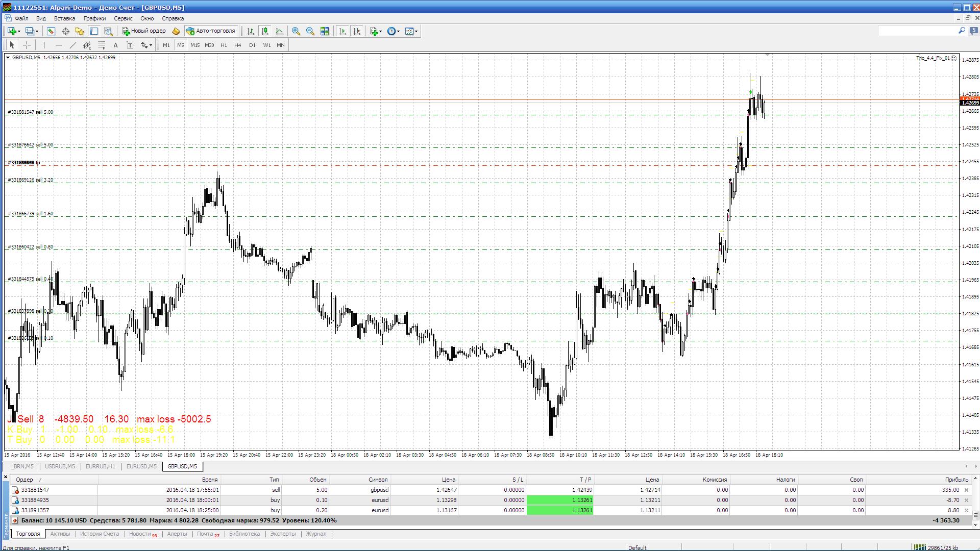Open the Эксперты terminal tab
Viewport: 980px width, 551px height.
tap(283, 534)
